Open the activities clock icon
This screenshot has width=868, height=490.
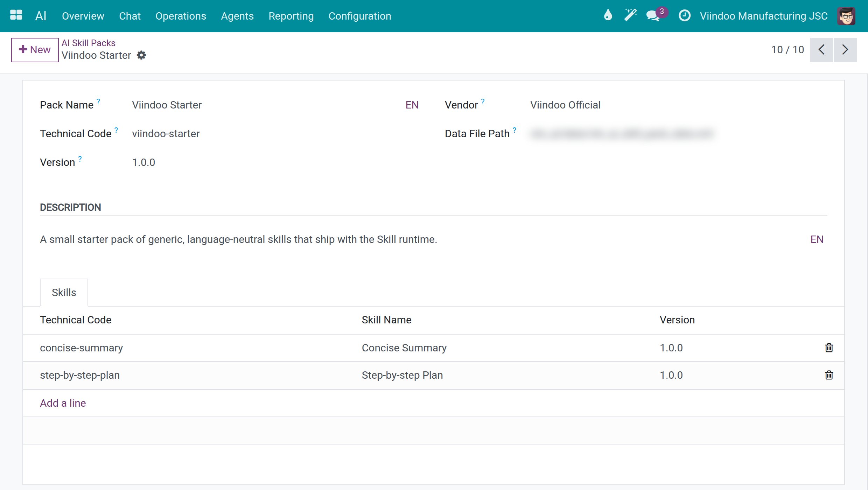point(685,15)
